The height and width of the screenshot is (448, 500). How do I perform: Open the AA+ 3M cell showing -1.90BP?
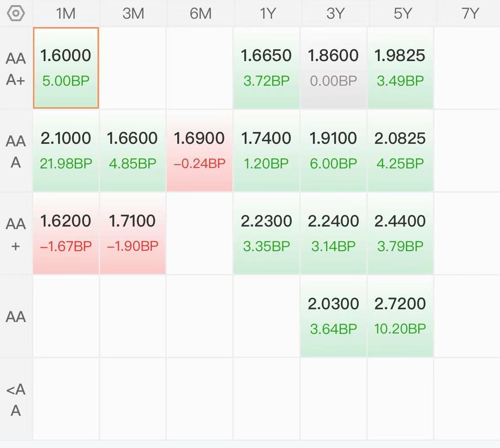[133, 233]
